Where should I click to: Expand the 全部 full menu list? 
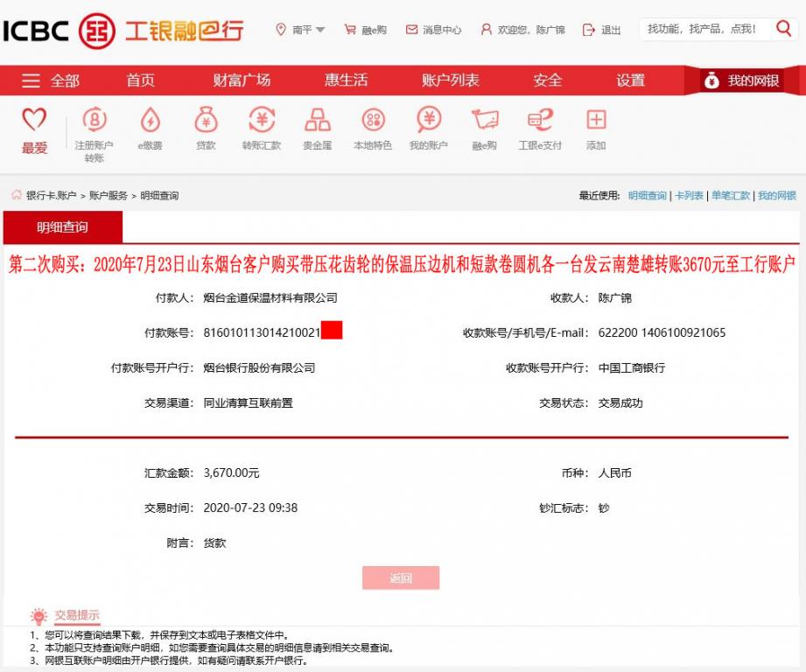(53, 80)
